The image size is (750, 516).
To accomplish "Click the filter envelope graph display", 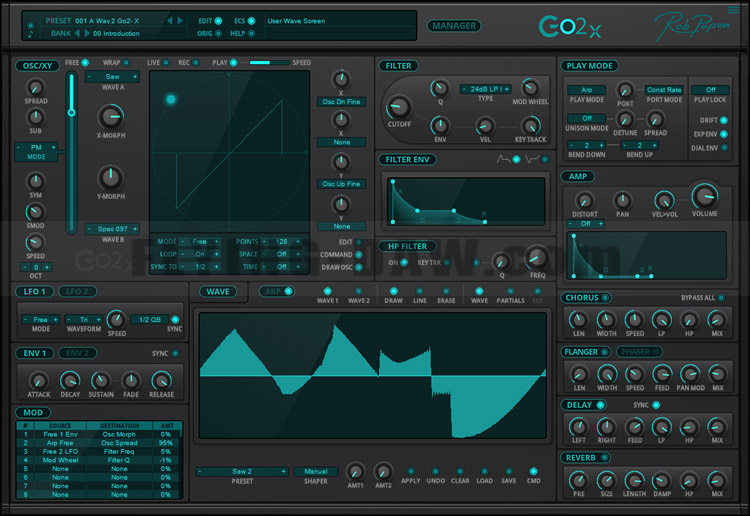I will click(x=465, y=201).
